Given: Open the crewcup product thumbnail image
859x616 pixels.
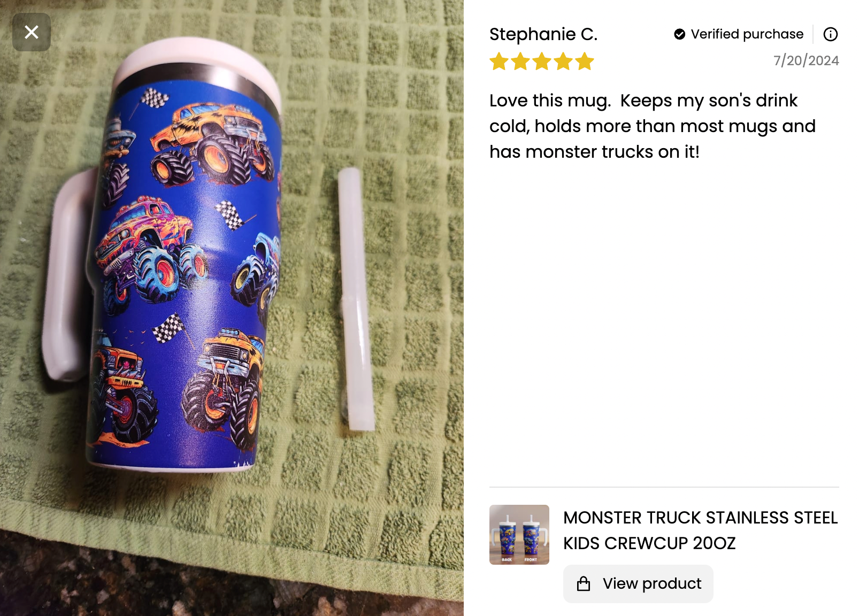Looking at the screenshot, I should [519, 535].
